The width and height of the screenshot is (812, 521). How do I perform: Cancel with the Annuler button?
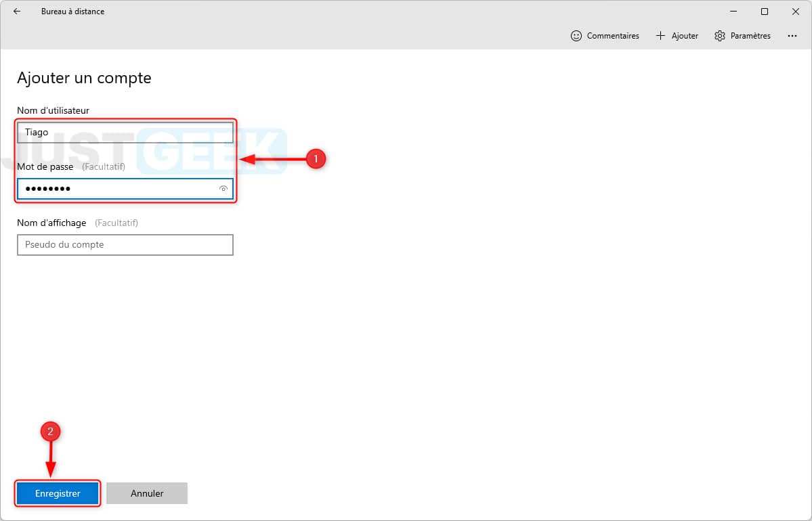coord(147,493)
